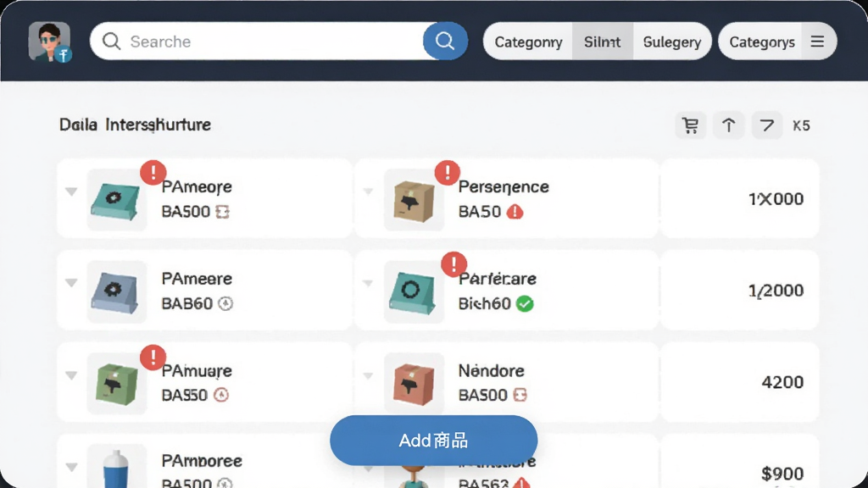Click the blue search magnifier button
868x488 pixels.
click(x=445, y=41)
